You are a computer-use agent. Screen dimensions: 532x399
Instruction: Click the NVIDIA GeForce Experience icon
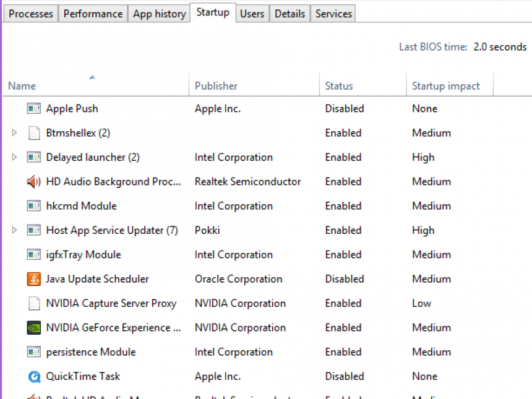34,328
